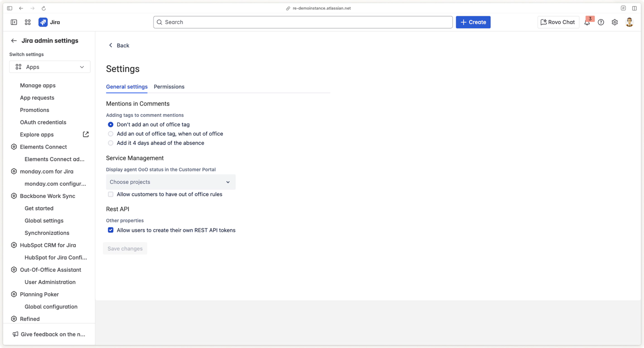
Task: Click the blue Create button
Action: tap(473, 22)
